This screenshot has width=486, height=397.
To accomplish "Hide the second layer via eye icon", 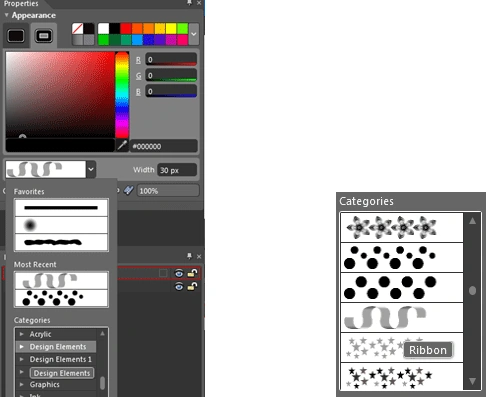I will coord(179,286).
